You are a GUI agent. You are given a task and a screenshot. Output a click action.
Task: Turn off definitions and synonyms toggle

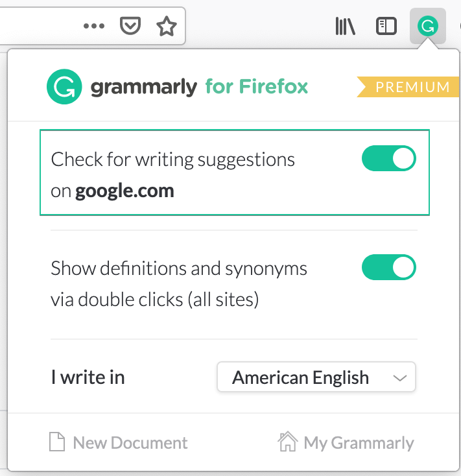[x=388, y=268]
